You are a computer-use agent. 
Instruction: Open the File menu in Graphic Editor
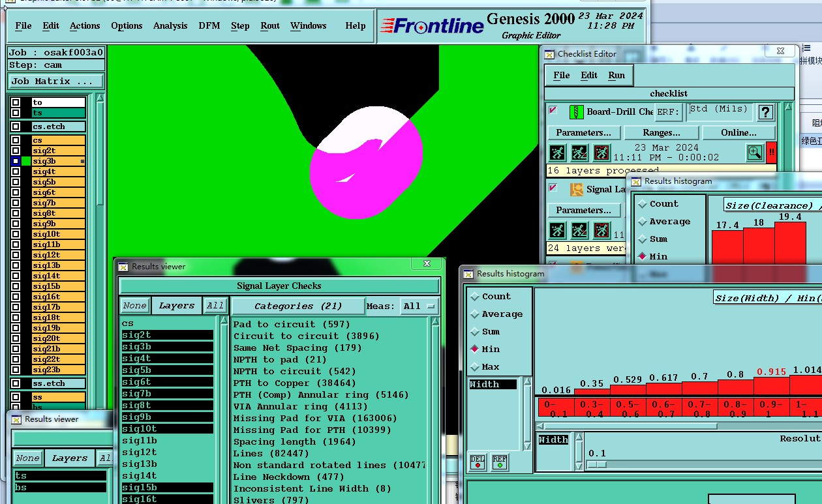23,26
